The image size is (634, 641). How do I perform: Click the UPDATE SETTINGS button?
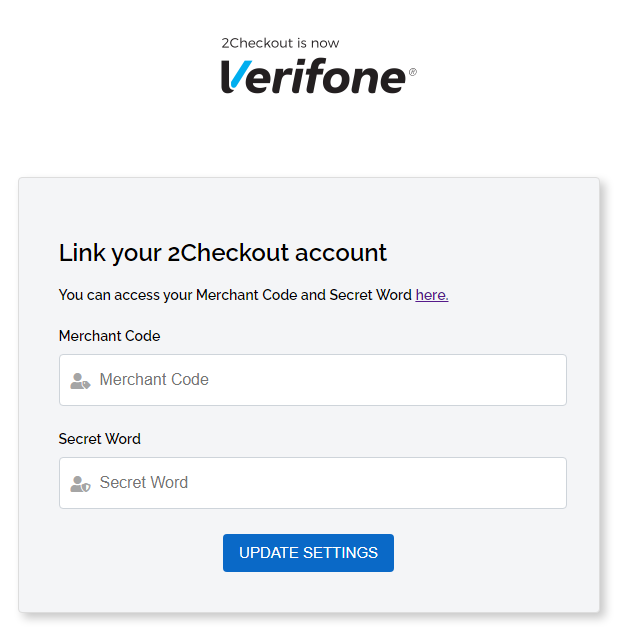(x=308, y=553)
